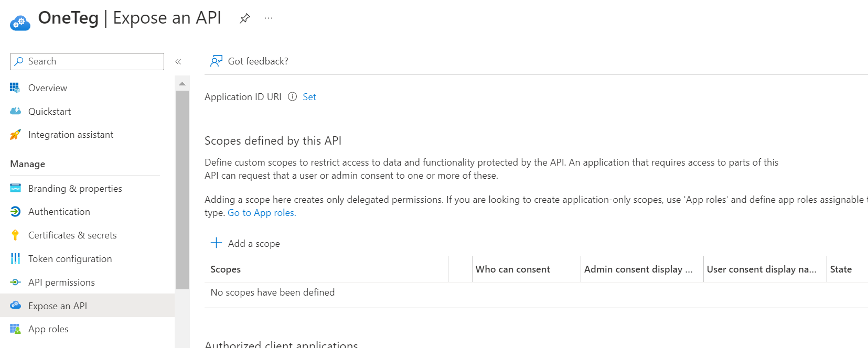Viewport: 868px width, 348px height.
Task: Click the Certificates & secrets key icon
Action: [x=15, y=235]
